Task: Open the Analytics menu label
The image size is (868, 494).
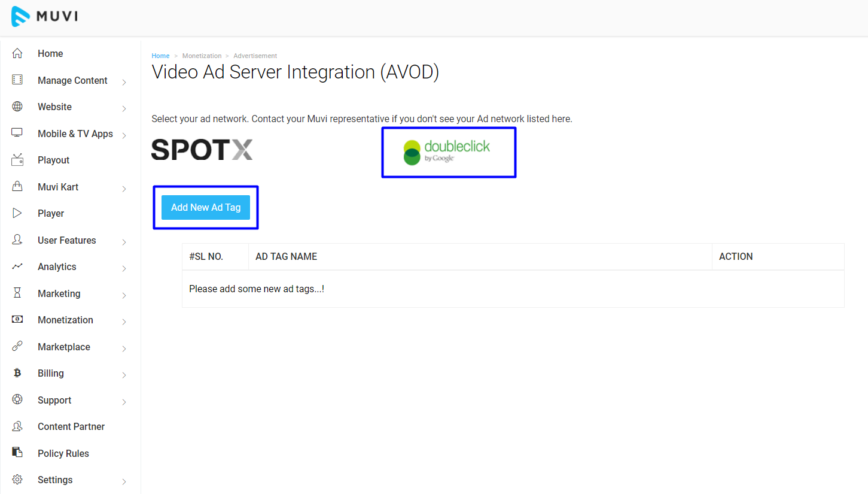Action: [x=57, y=266]
